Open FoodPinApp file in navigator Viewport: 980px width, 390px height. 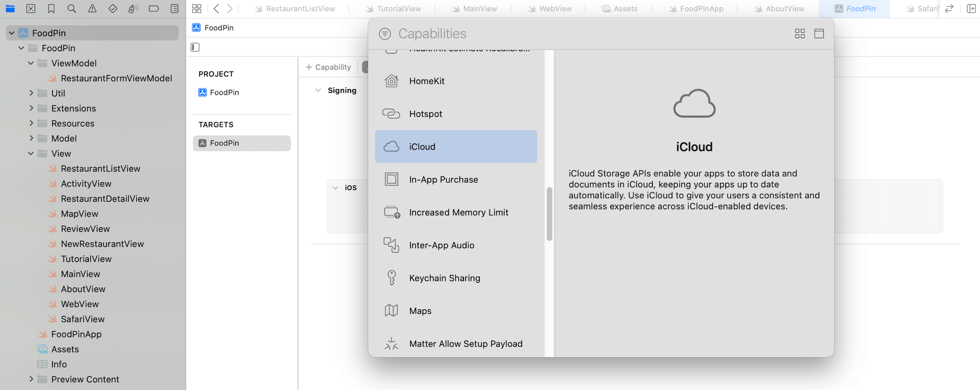coord(70,334)
